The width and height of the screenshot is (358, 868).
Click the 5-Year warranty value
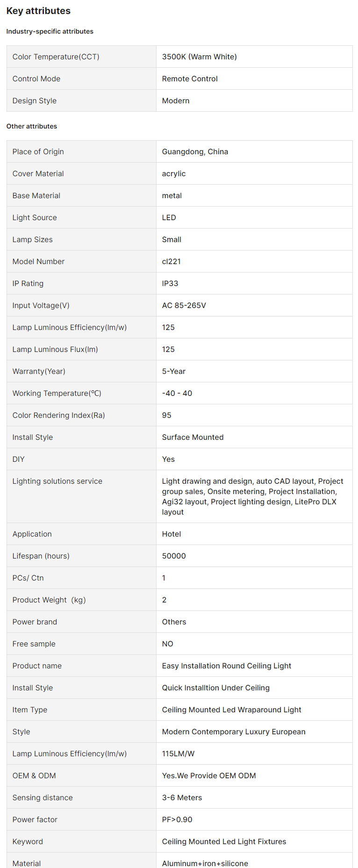(x=173, y=371)
